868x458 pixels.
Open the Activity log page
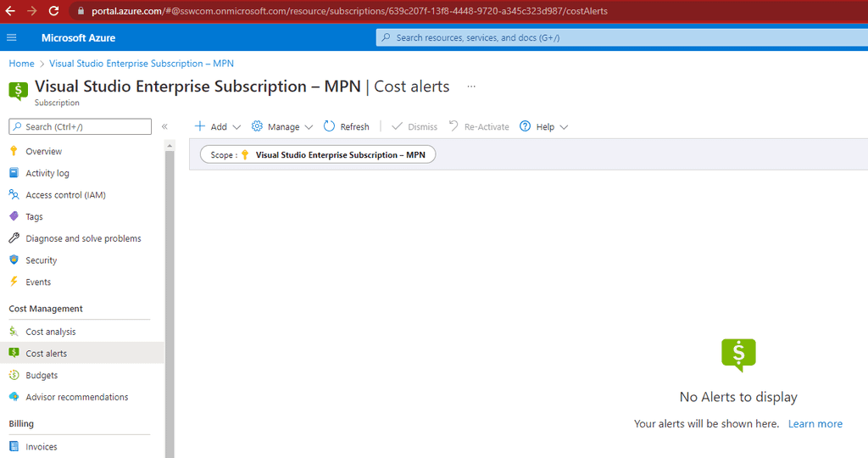(x=47, y=173)
